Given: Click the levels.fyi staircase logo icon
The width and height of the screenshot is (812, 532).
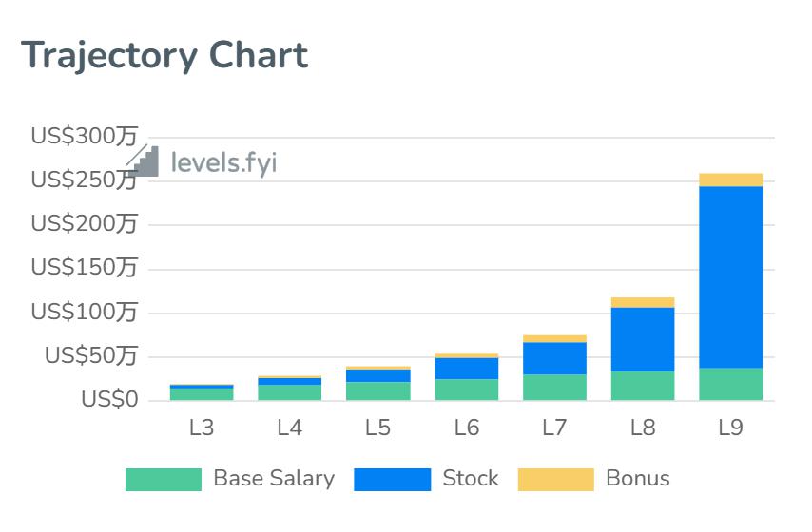Looking at the screenshot, I should pos(144,161).
